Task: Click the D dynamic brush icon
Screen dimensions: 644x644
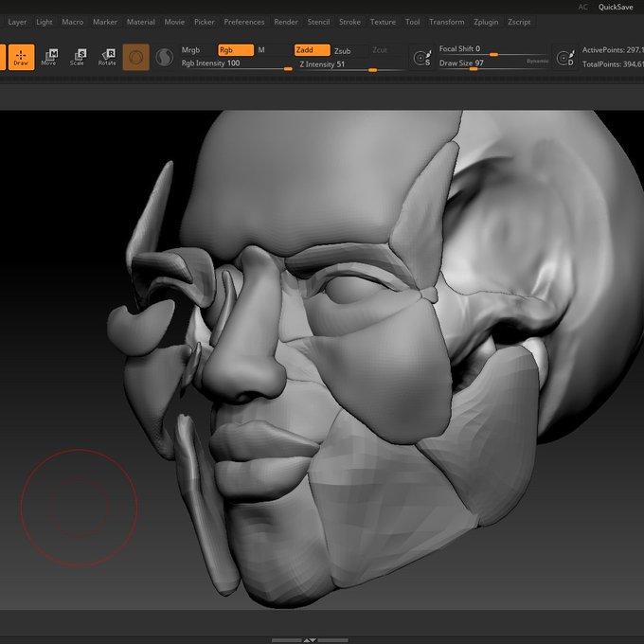Action: [565, 58]
